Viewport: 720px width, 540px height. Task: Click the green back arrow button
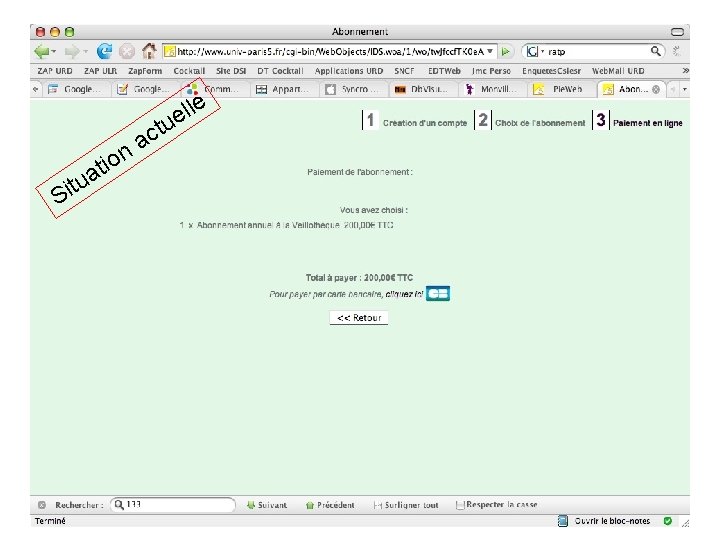(41, 51)
